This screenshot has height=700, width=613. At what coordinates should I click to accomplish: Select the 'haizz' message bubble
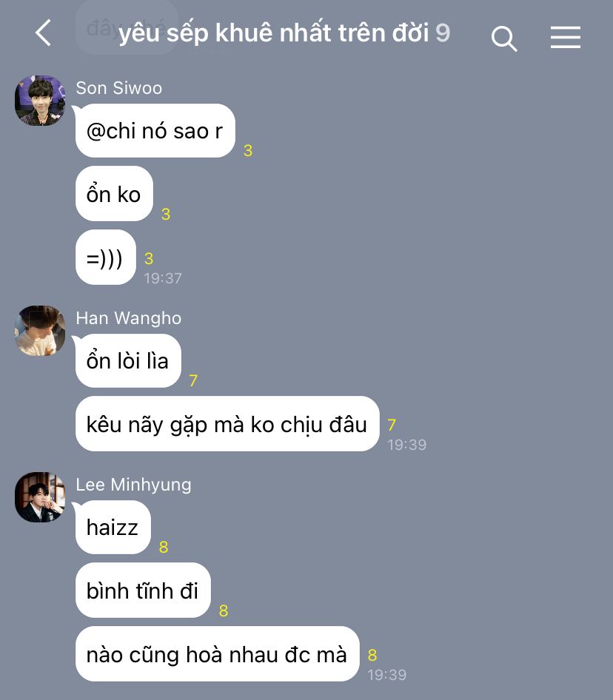point(113,528)
